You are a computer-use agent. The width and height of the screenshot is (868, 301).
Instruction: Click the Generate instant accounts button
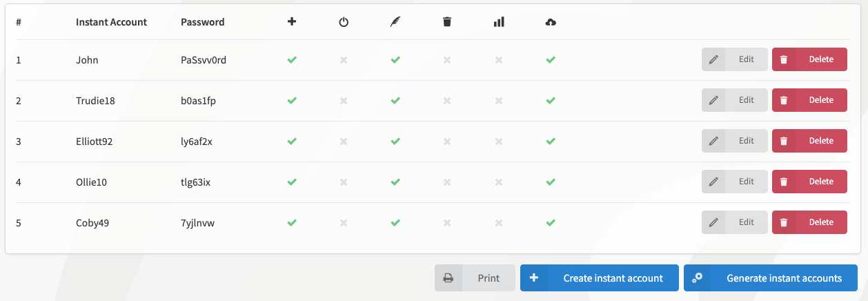[771, 278]
